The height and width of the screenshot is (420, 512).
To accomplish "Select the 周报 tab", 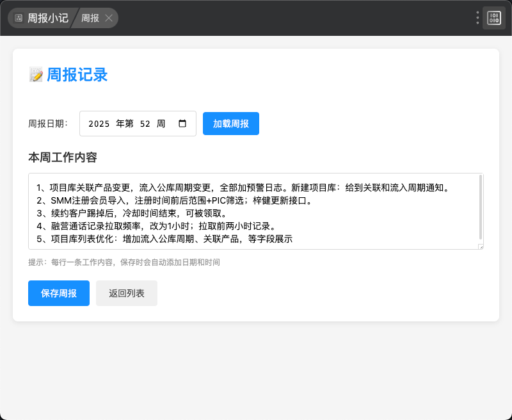I will pyautogui.click(x=90, y=18).
